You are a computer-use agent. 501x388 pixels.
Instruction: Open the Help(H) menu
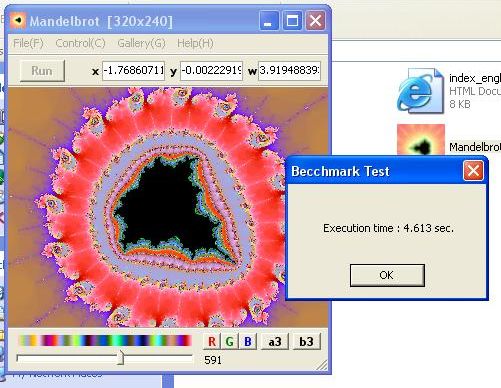(195, 43)
